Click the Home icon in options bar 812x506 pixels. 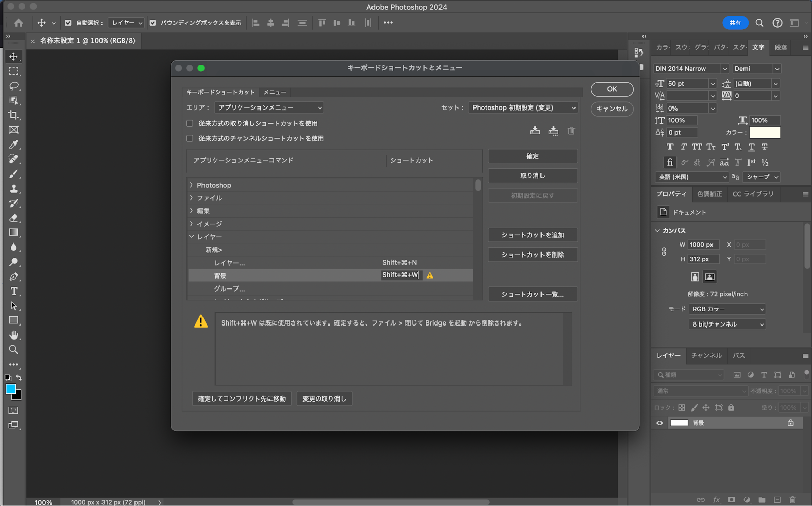(x=19, y=23)
